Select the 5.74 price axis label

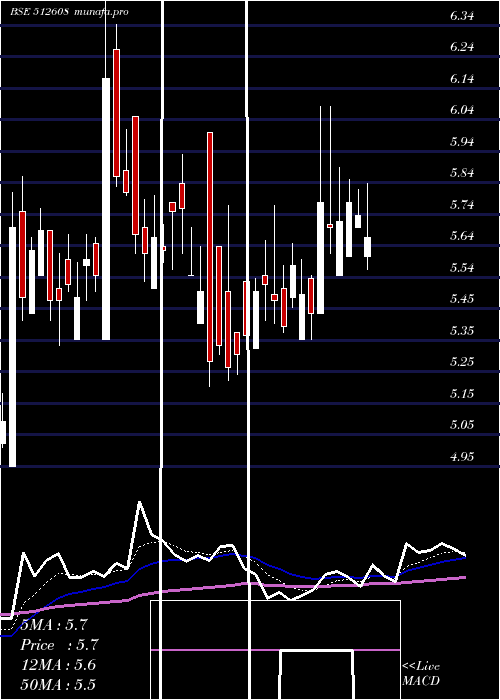point(462,205)
